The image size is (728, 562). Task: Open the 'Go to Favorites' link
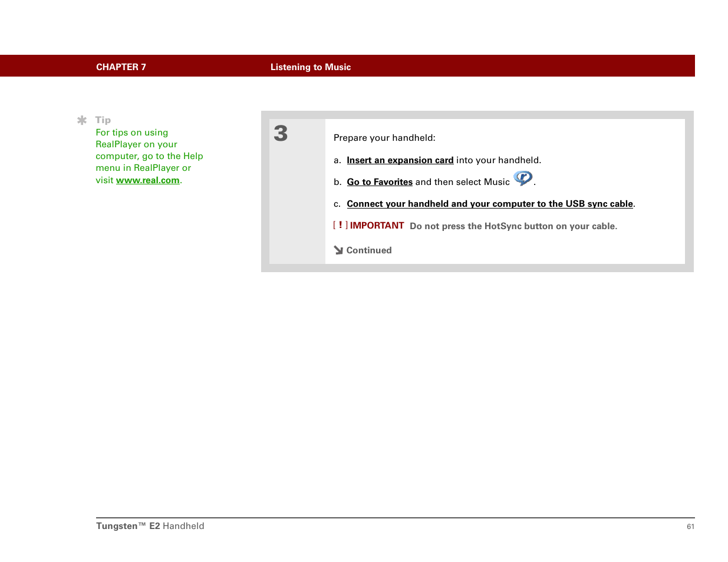pos(380,182)
